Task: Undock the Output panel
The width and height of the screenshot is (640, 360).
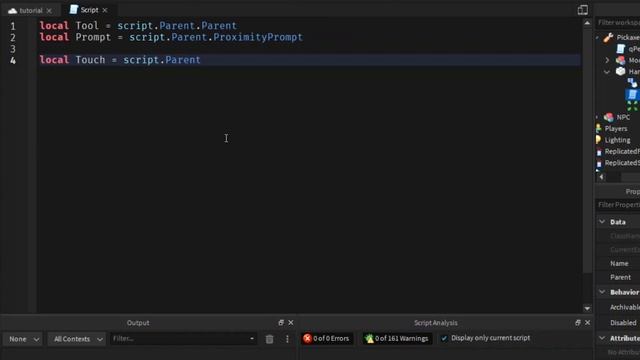Action: 281,322
